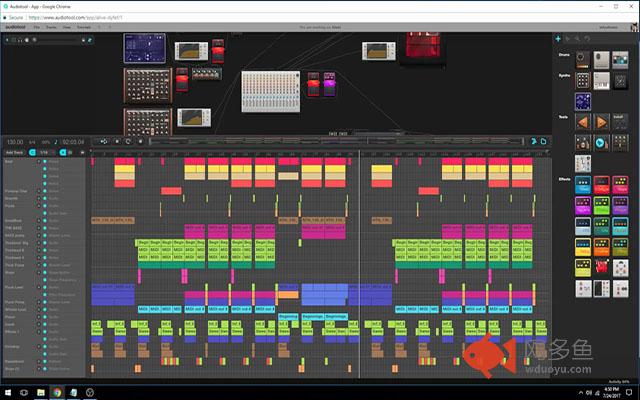
Task: Toggle the second cyan button in track toolbar
Action: coord(63,152)
